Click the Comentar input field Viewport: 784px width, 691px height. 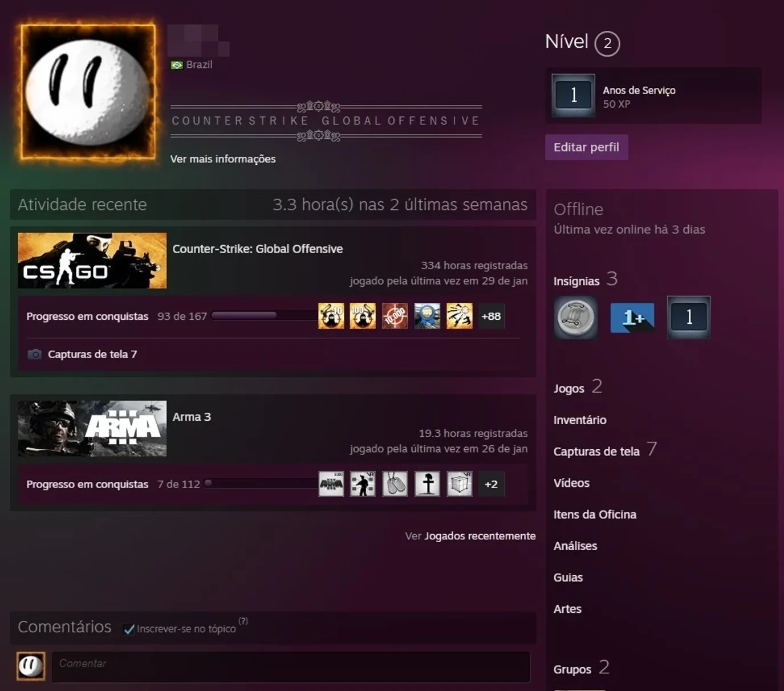291,666
